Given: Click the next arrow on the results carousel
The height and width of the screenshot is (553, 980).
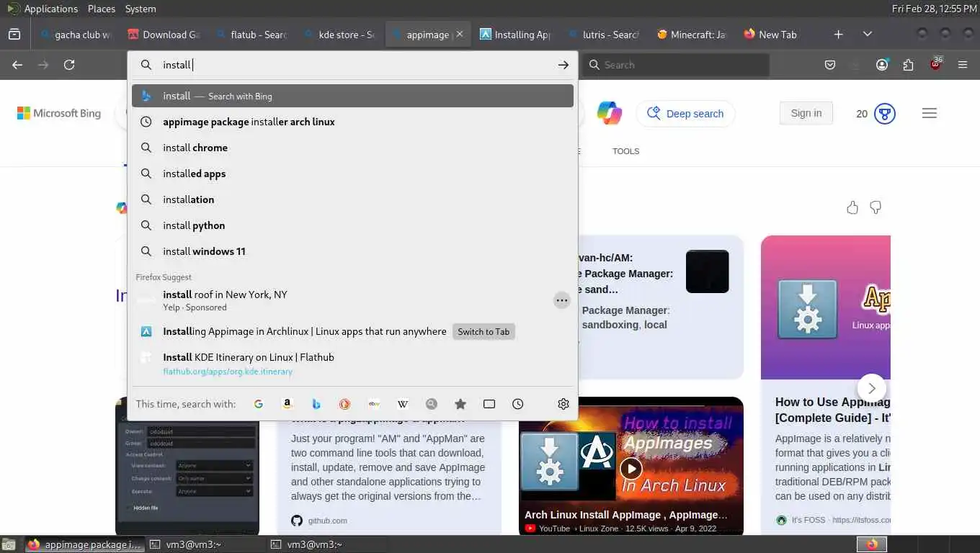Looking at the screenshot, I should point(872,388).
